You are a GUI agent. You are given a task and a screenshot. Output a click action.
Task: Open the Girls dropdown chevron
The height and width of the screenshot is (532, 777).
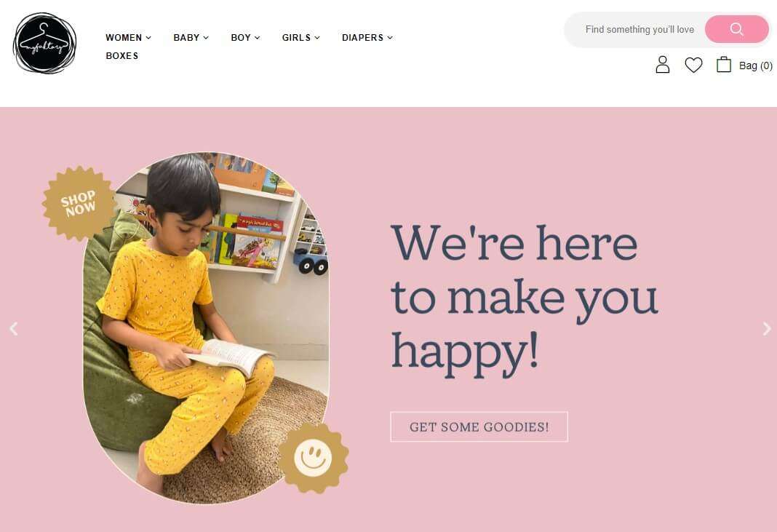[317, 38]
